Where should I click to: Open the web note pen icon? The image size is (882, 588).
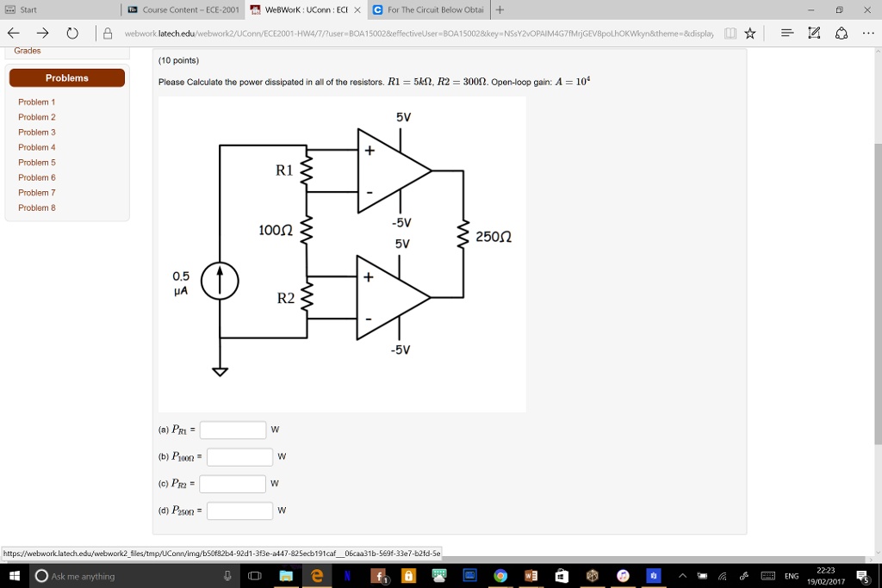pyautogui.click(x=814, y=34)
